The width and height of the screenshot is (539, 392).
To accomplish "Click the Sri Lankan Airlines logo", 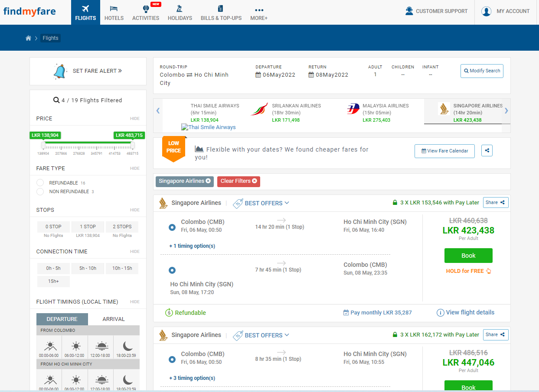I will (259, 109).
